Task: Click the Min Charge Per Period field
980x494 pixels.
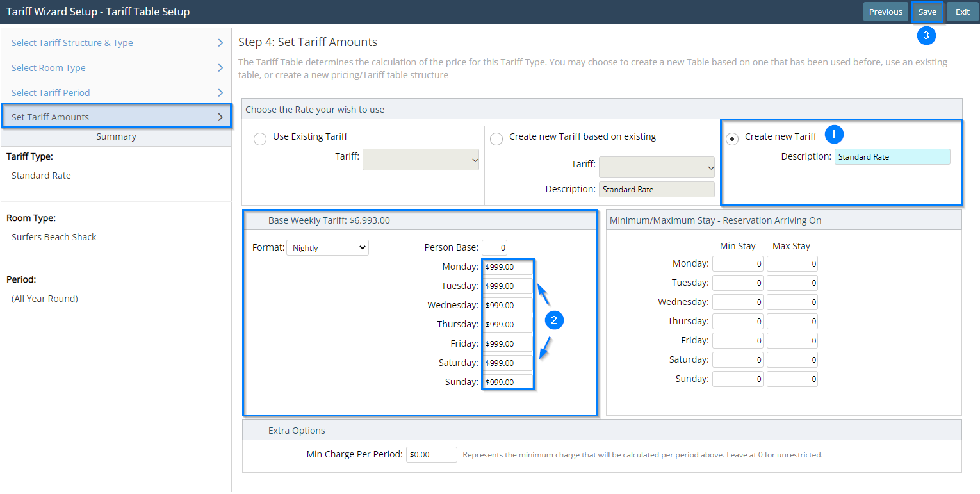Action: point(431,455)
